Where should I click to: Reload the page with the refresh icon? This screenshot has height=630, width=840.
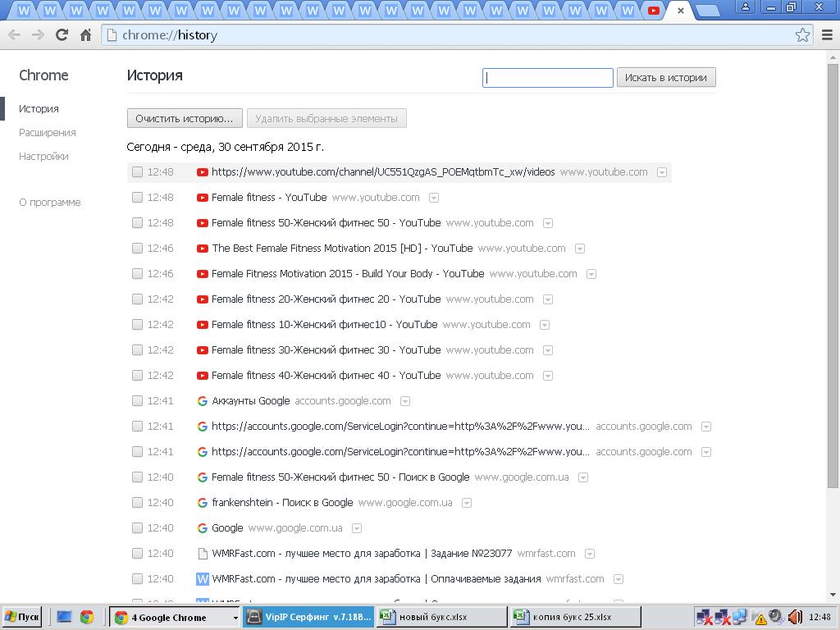pos(62,35)
